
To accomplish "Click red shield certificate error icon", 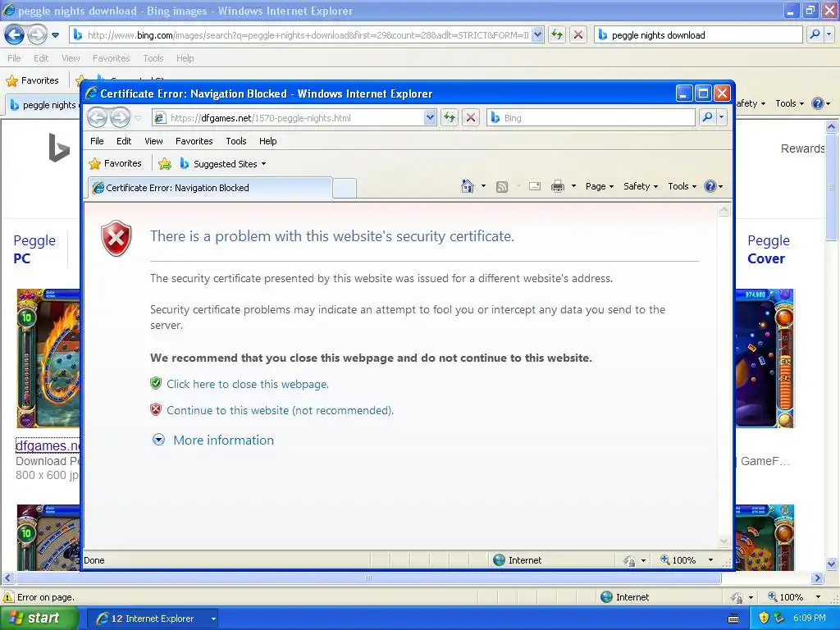I will pos(116,239).
